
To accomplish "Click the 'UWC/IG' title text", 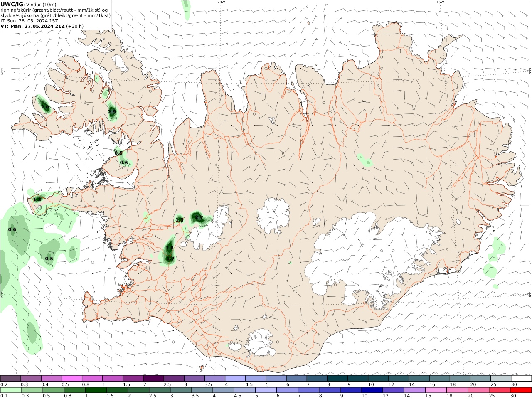I will [12, 4].
